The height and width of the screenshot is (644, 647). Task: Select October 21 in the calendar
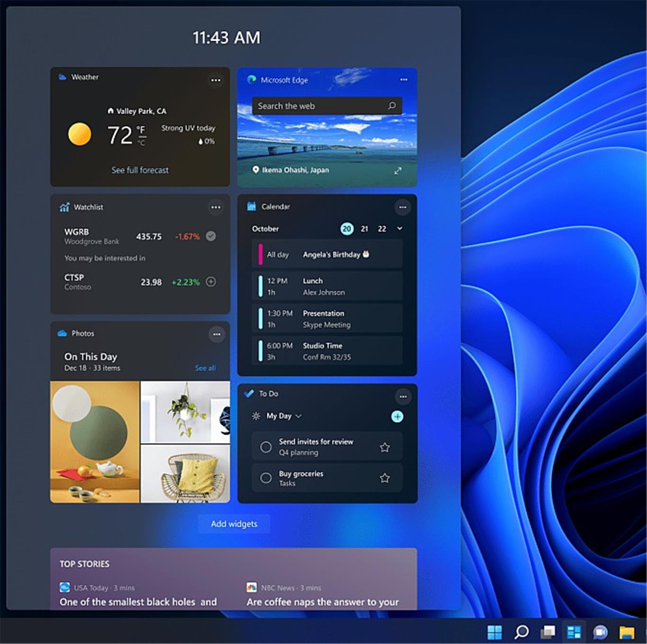(x=364, y=229)
